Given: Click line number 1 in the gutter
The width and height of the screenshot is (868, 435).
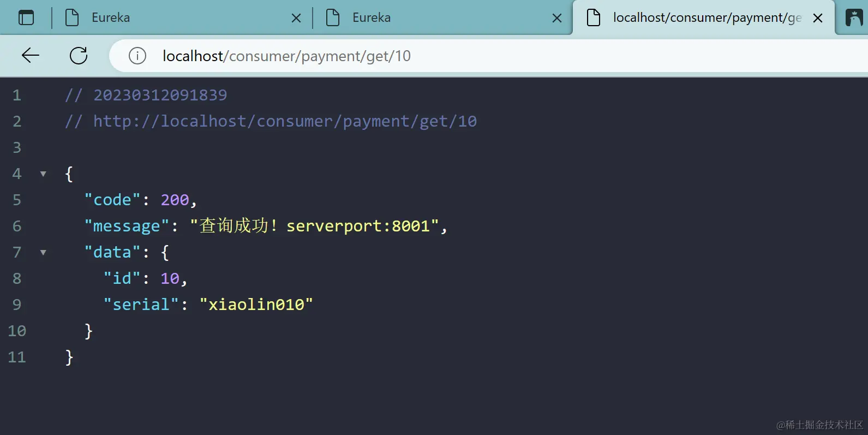Looking at the screenshot, I should coord(17,96).
